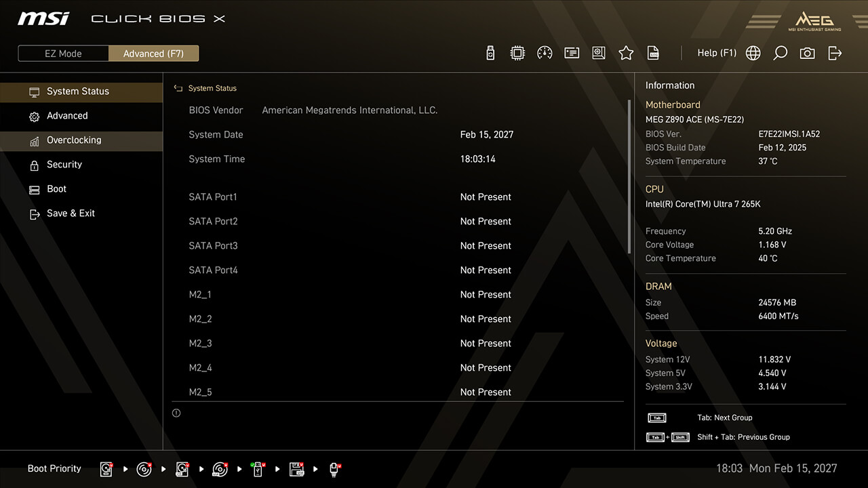Viewport: 868px width, 488px height.
Task: Open the language globe icon
Action: pos(753,53)
